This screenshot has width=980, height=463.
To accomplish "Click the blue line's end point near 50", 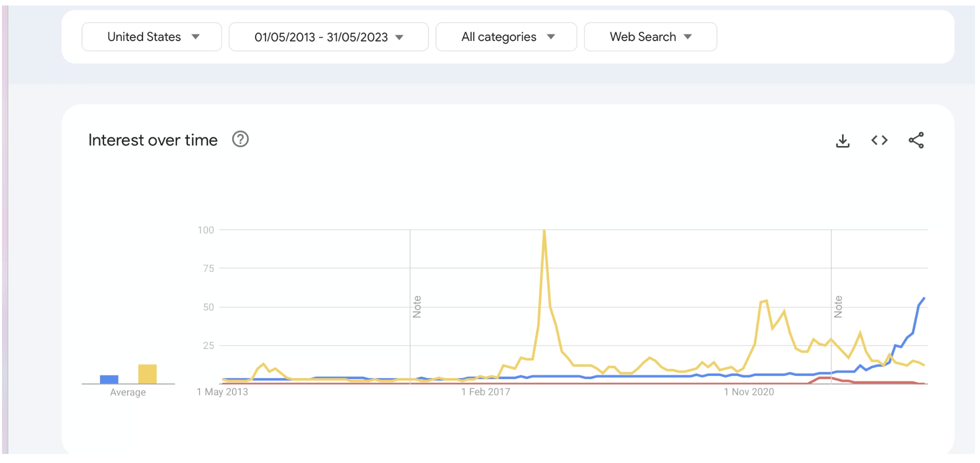I will click(923, 298).
